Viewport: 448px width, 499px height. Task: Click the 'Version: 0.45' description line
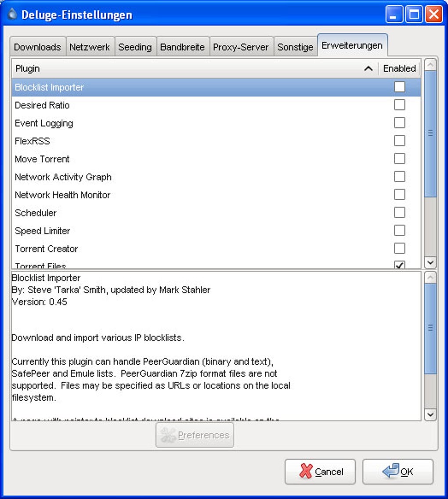[x=40, y=302]
